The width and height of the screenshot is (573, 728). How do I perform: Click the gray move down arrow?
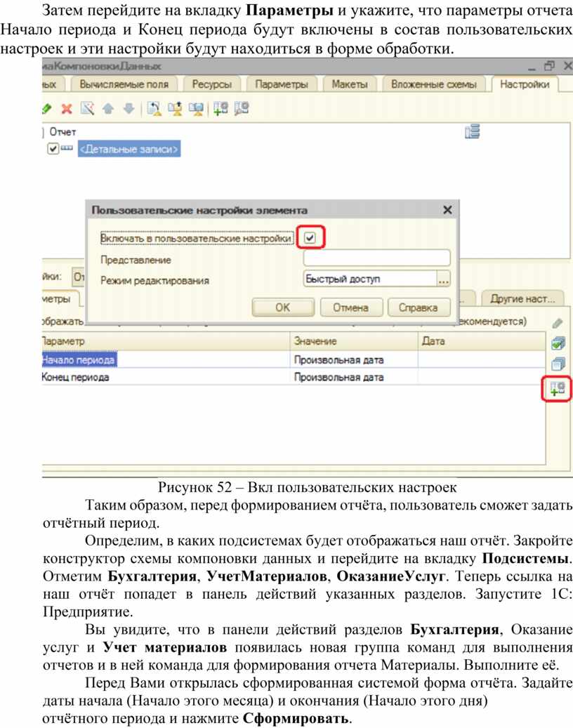click(129, 109)
